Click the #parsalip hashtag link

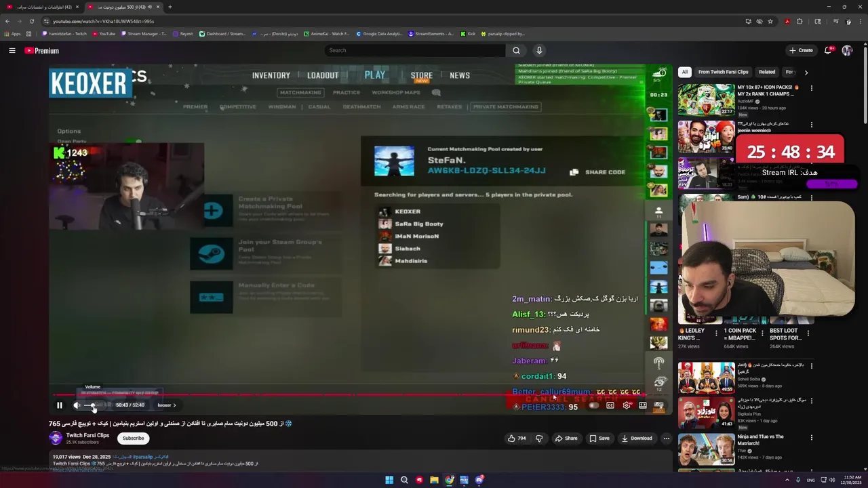(x=142, y=457)
